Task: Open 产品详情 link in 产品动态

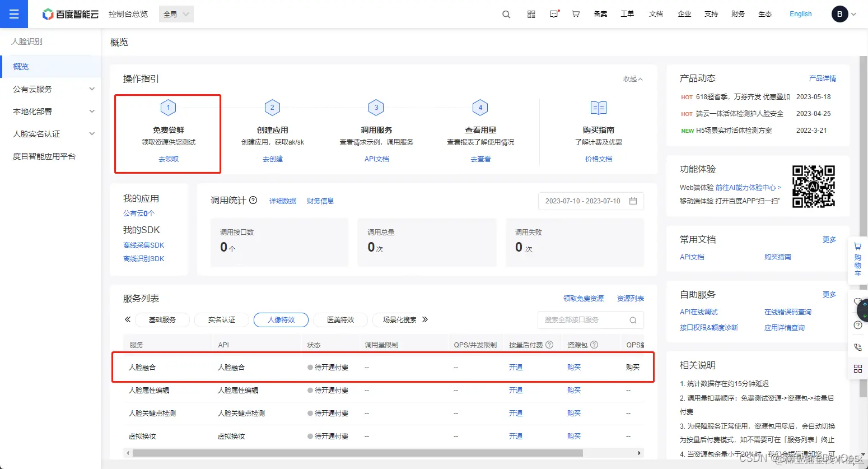Action: [823, 78]
